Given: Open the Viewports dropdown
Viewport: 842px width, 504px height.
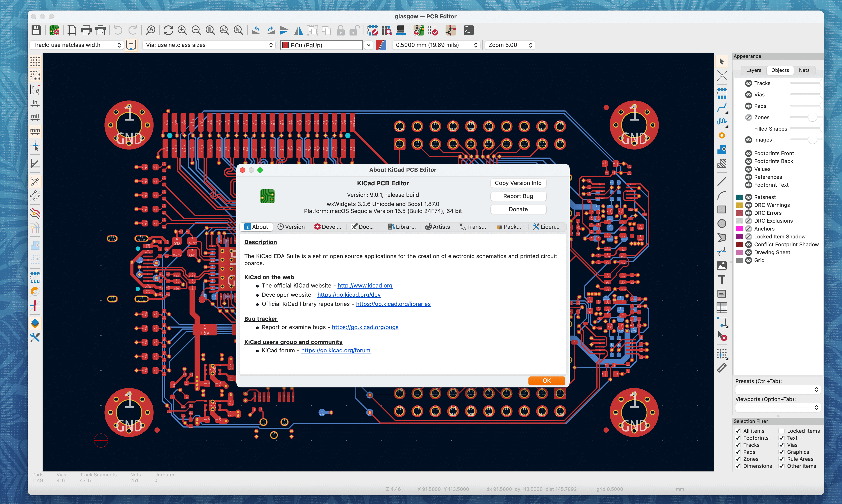Looking at the screenshot, I should tap(778, 408).
